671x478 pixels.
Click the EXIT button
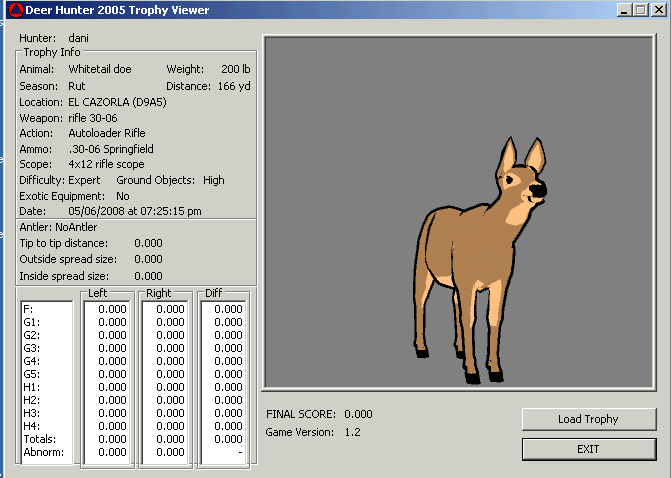588,449
